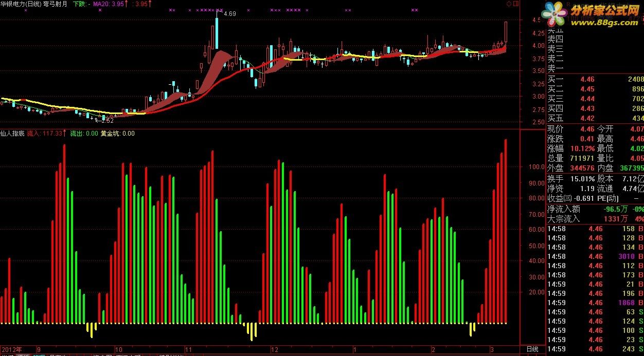
Task: Click the month 10 marker on time axis
Action: coord(119,349)
